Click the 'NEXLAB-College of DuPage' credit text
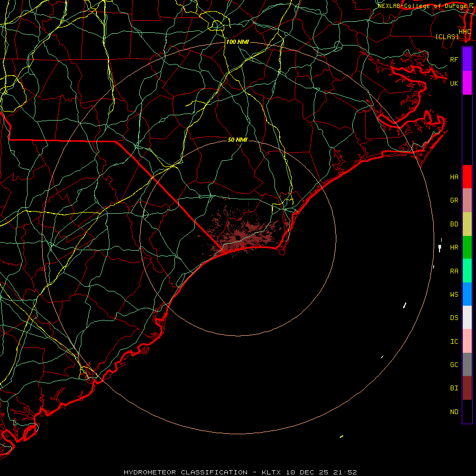This screenshot has width=476, height=476. pyautogui.click(x=423, y=6)
